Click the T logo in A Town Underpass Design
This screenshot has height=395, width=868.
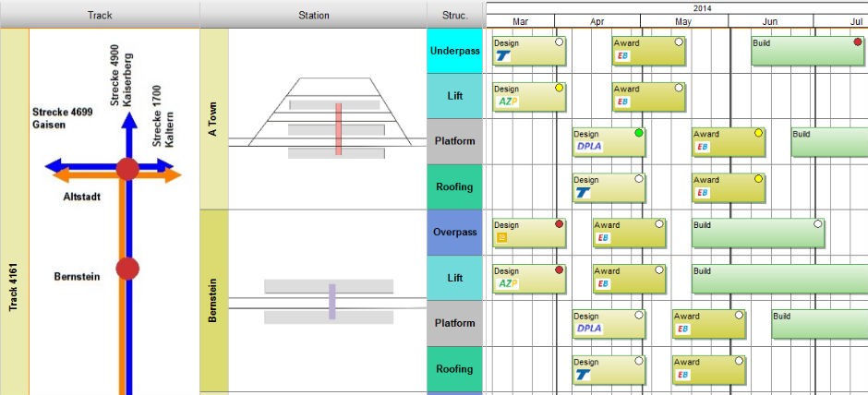pyautogui.click(x=503, y=55)
